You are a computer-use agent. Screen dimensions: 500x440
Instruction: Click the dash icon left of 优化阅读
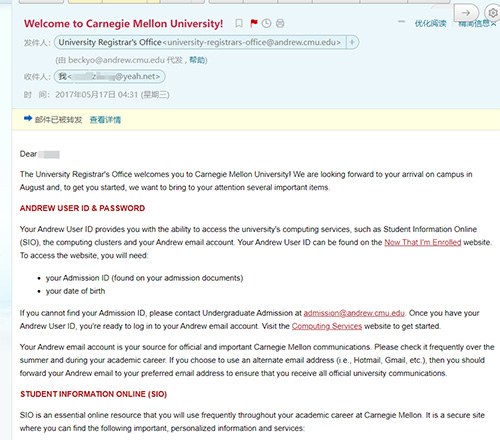tap(401, 22)
